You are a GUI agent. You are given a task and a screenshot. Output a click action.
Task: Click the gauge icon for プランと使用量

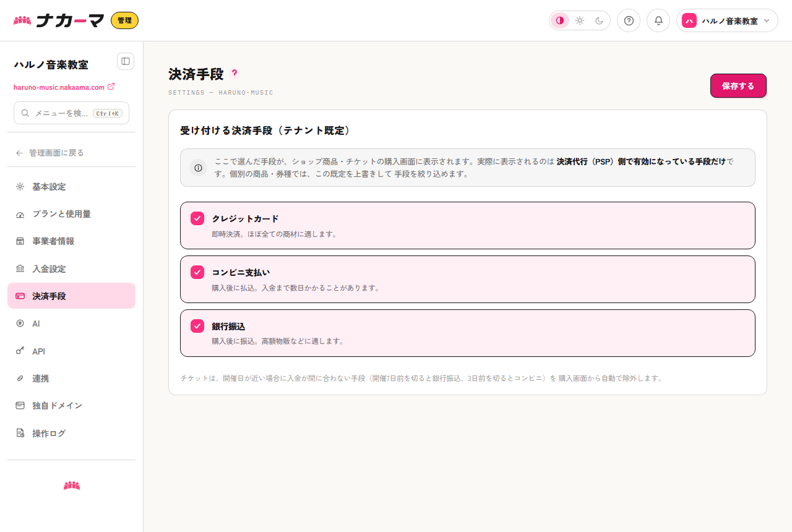pos(20,214)
